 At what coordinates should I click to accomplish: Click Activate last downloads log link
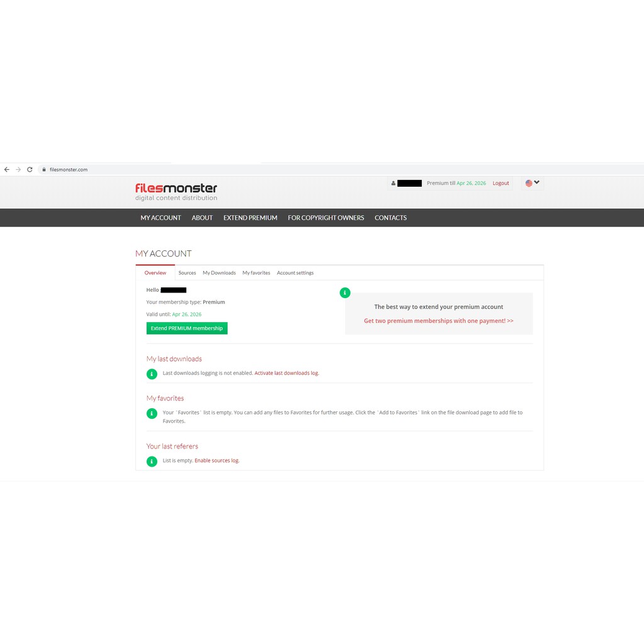tap(286, 373)
